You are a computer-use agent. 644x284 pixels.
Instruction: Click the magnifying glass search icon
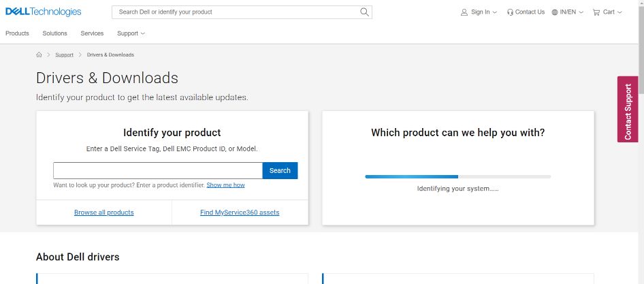(x=364, y=12)
